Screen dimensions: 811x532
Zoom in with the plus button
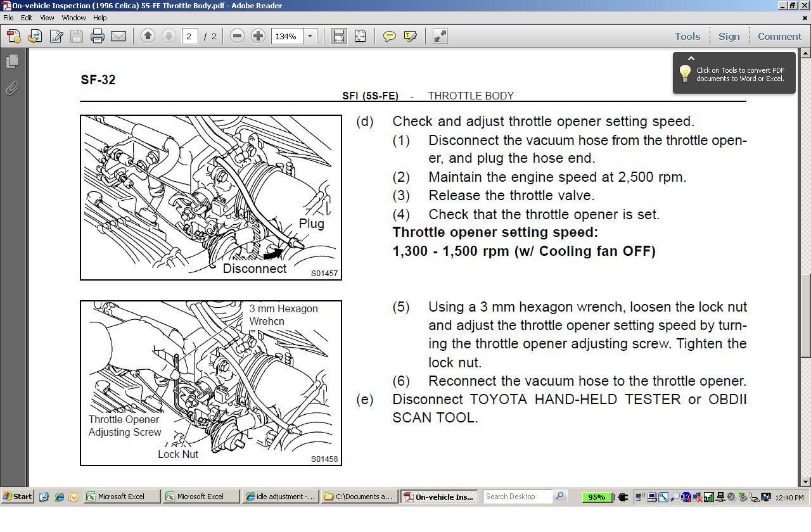(258, 36)
